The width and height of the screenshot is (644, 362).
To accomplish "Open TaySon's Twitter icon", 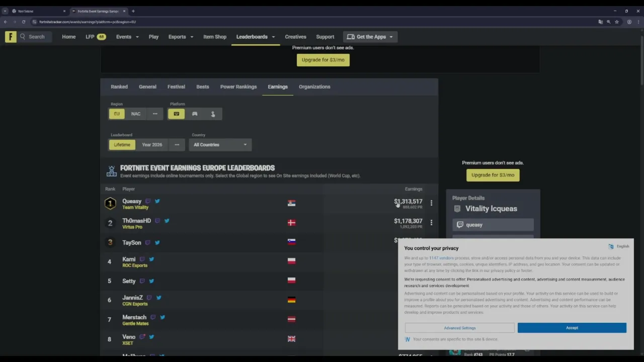I will (157, 242).
